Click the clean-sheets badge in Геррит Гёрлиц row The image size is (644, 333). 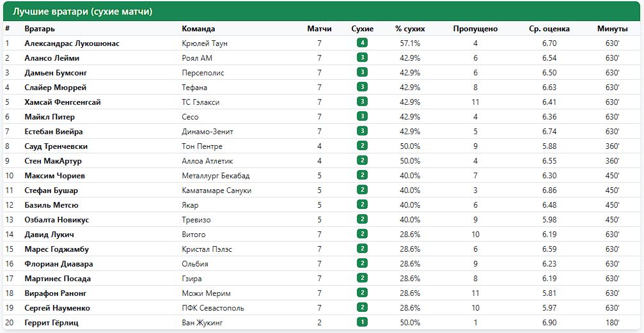[x=362, y=322]
